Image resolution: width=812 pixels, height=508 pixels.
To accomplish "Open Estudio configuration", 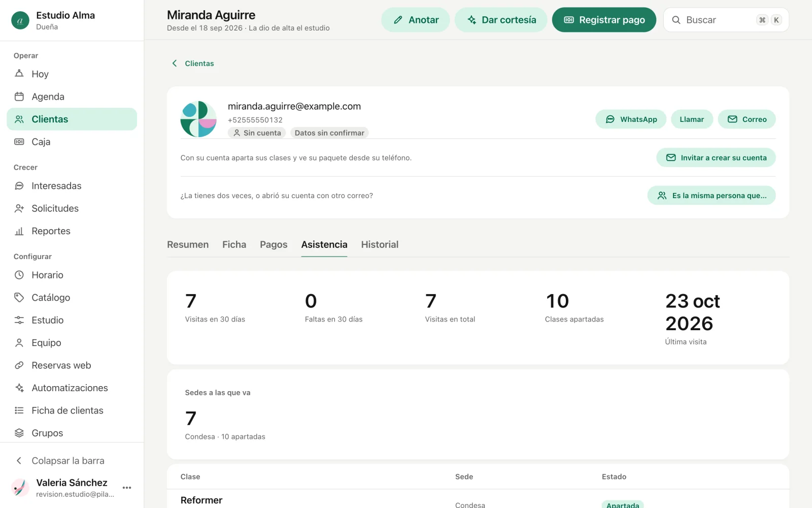I will click(72, 320).
